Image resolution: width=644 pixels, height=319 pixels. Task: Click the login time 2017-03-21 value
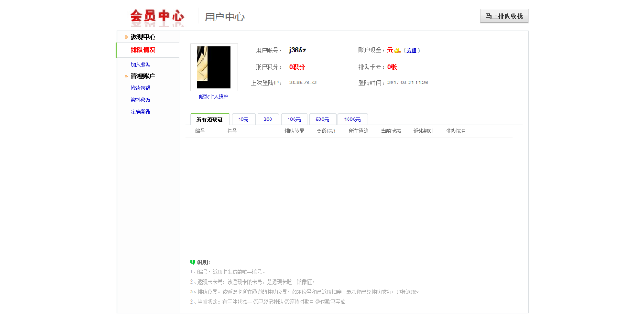pyautogui.click(x=408, y=83)
